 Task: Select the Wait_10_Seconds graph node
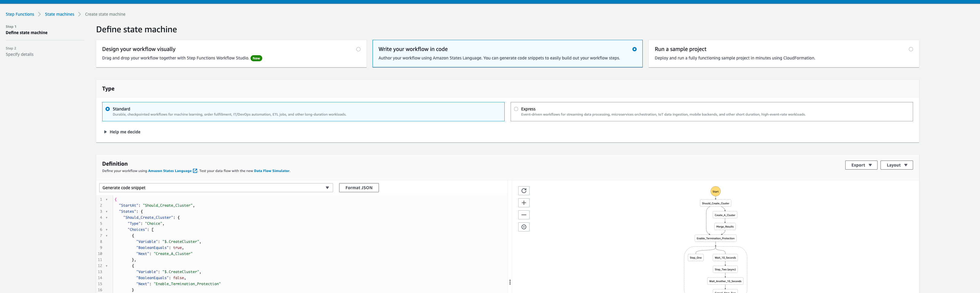point(725,258)
